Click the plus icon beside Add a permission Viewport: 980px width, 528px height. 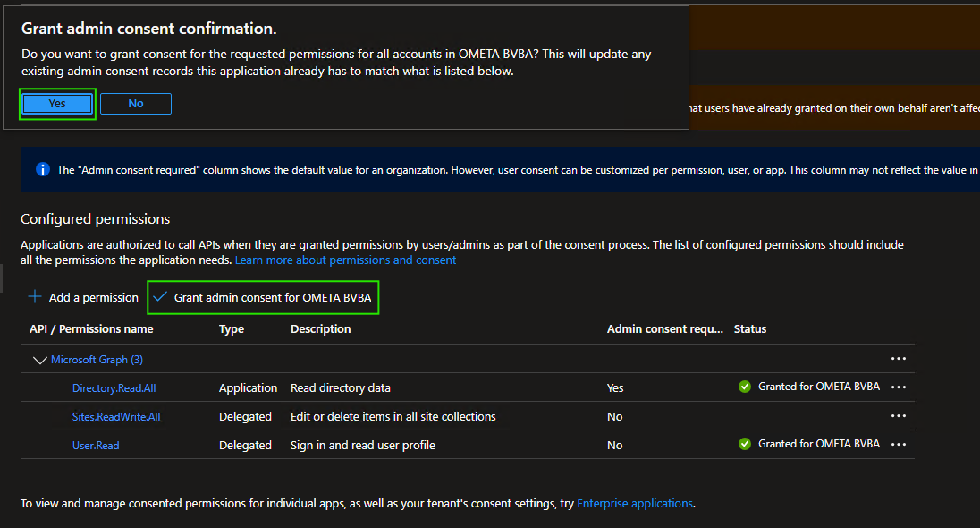point(35,296)
